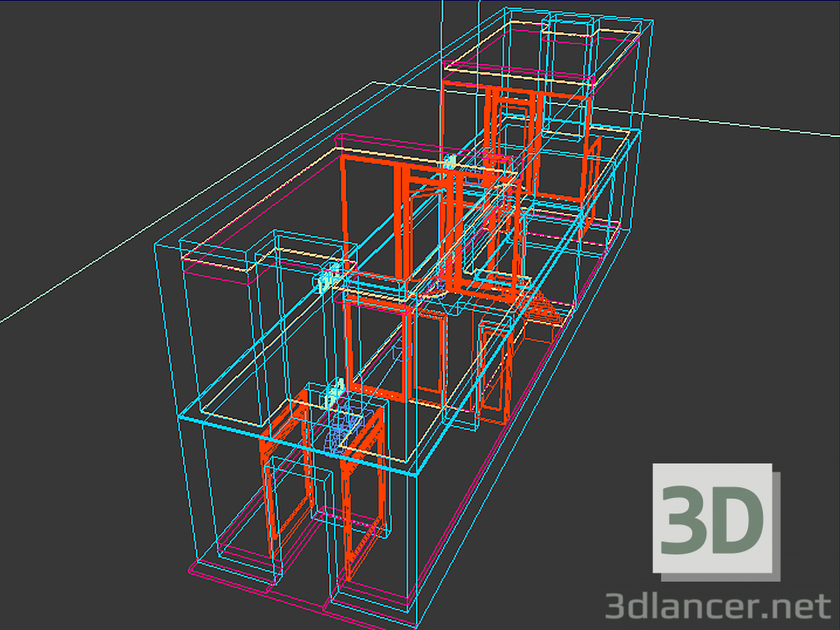
Task: Select the small blue hardware detail below center
Action: pos(340,422)
